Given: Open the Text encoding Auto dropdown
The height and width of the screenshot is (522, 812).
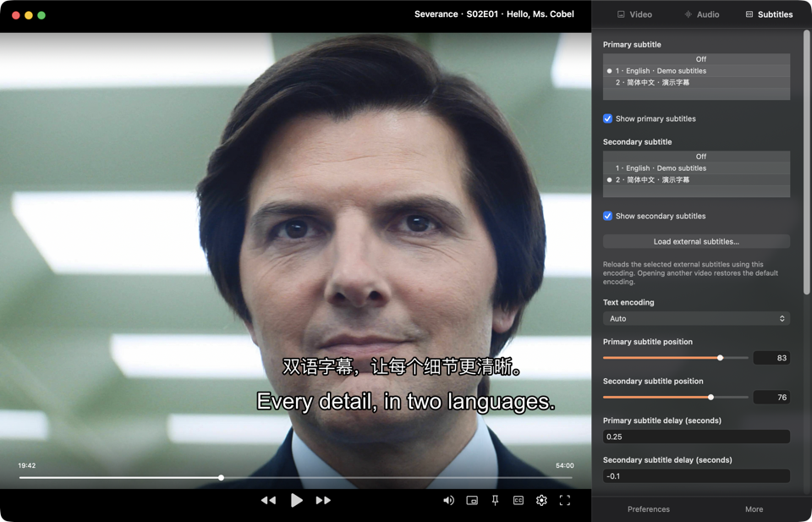Looking at the screenshot, I should click(696, 318).
